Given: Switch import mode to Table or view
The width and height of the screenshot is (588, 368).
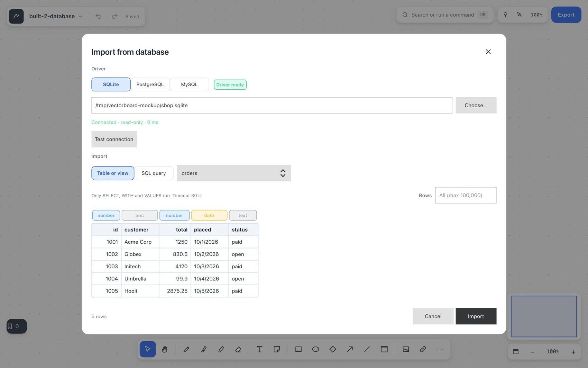Looking at the screenshot, I should 113,173.
